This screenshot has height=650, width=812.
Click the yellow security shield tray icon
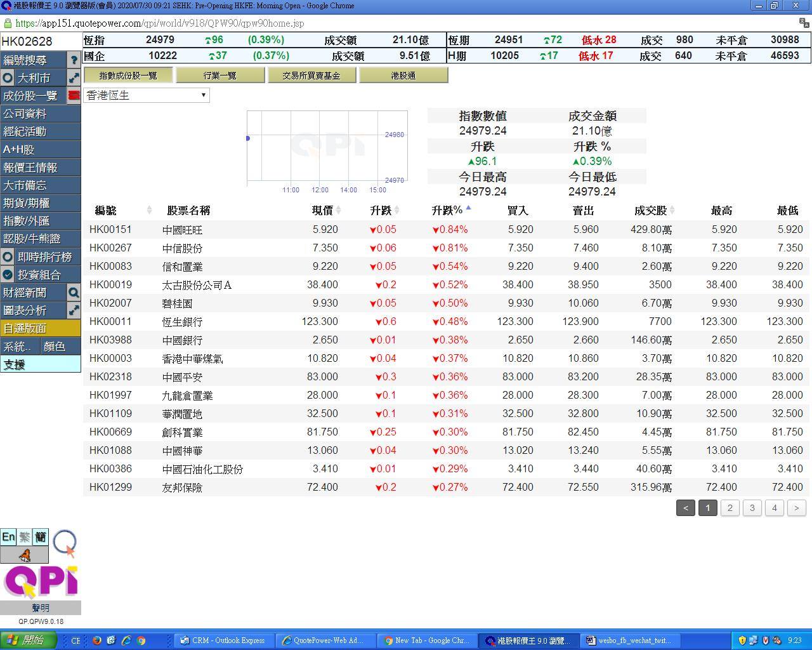click(742, 640)
